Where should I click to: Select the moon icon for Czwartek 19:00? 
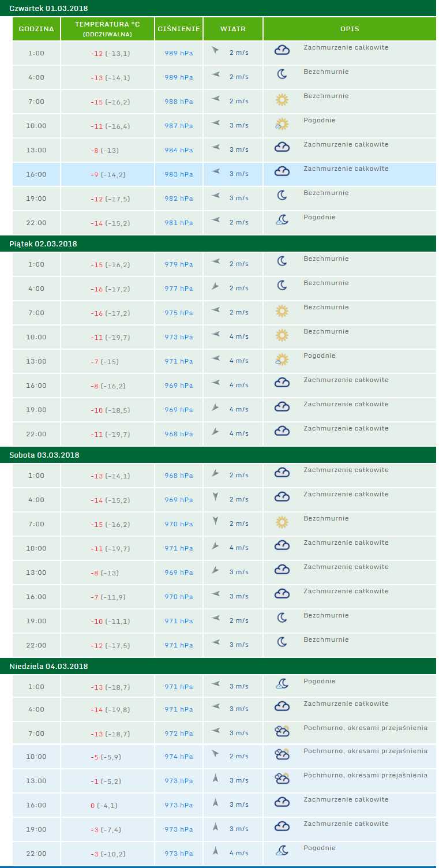(x=282, y=196)
